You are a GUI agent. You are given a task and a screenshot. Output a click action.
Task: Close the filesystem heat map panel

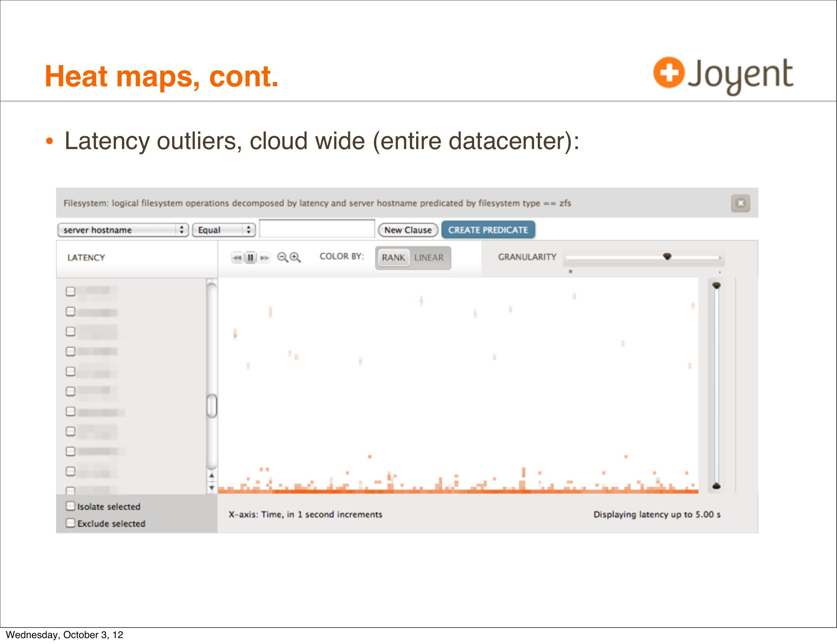[740, 203]
